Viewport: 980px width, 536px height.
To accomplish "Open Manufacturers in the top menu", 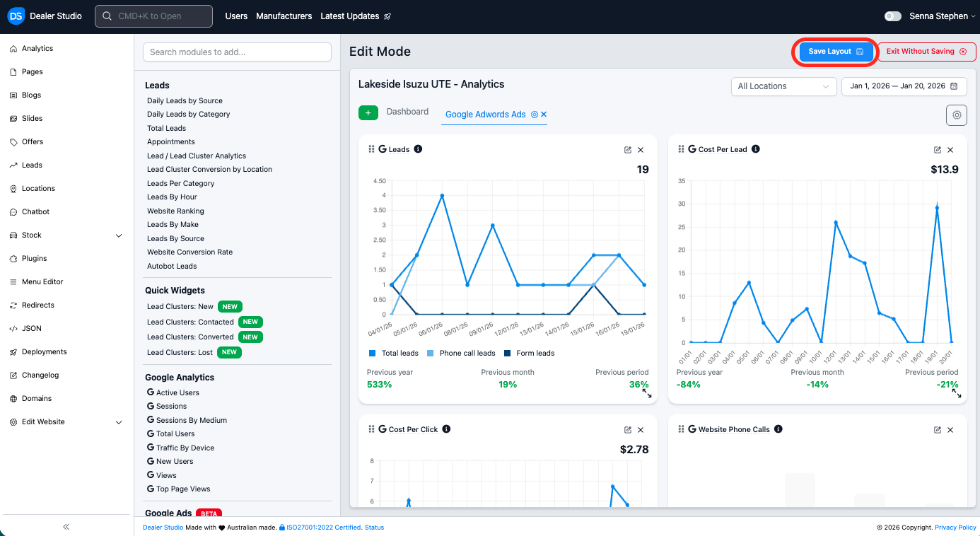I will (284, 16).
